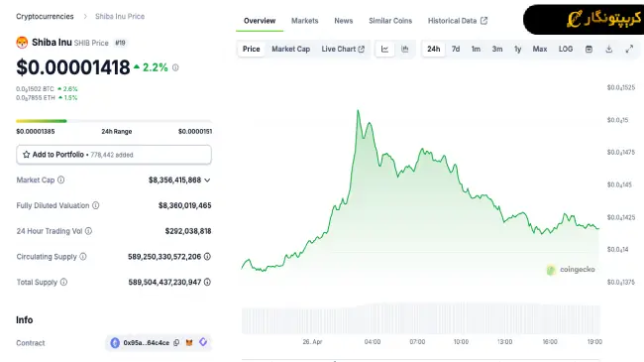Viewport: 644px width, 362px height.
Task: Download the chart data
Action: pos(608,49)
